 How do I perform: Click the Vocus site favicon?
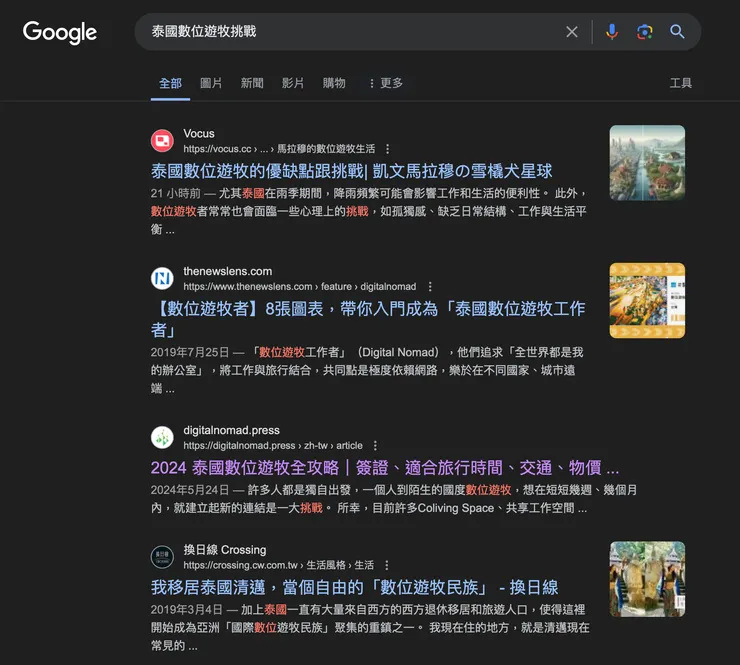coord(162,141)
